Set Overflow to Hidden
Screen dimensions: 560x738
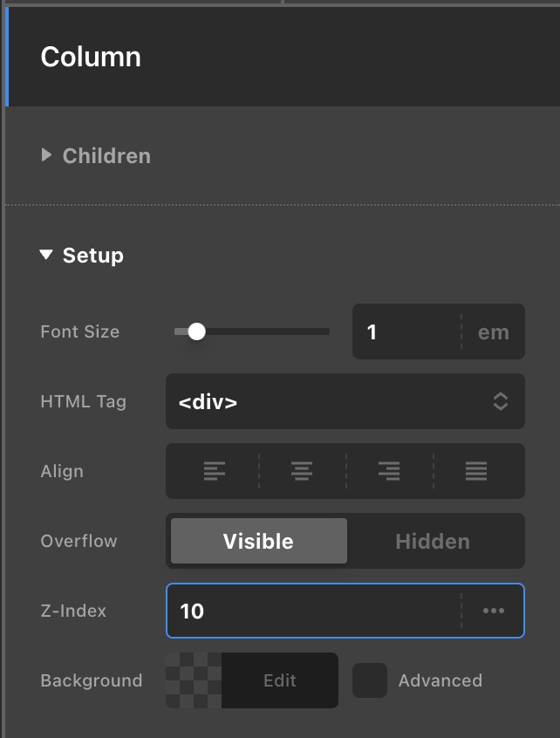(x=433, y=541)
